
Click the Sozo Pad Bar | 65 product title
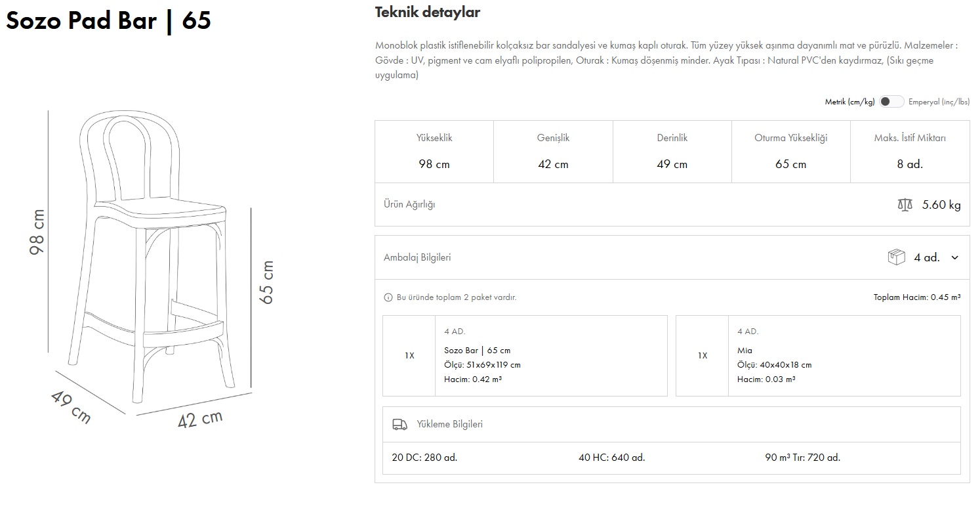(108, 21)
